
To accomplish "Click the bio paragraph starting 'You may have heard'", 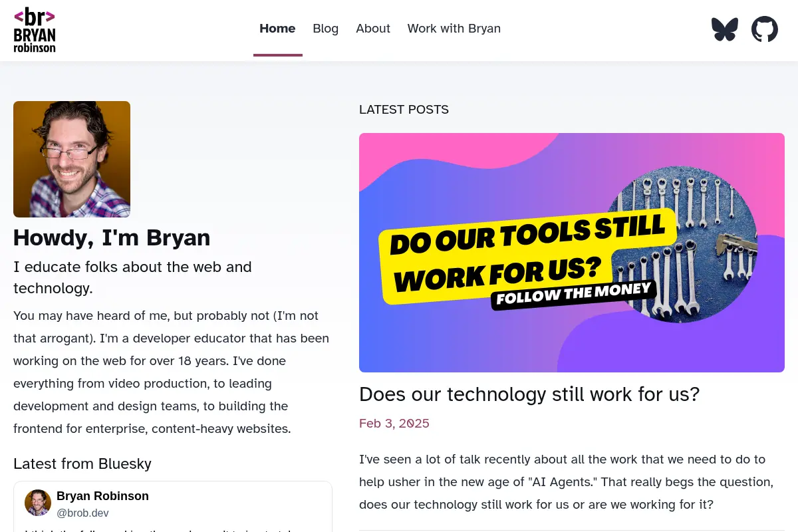I will 171,372.
